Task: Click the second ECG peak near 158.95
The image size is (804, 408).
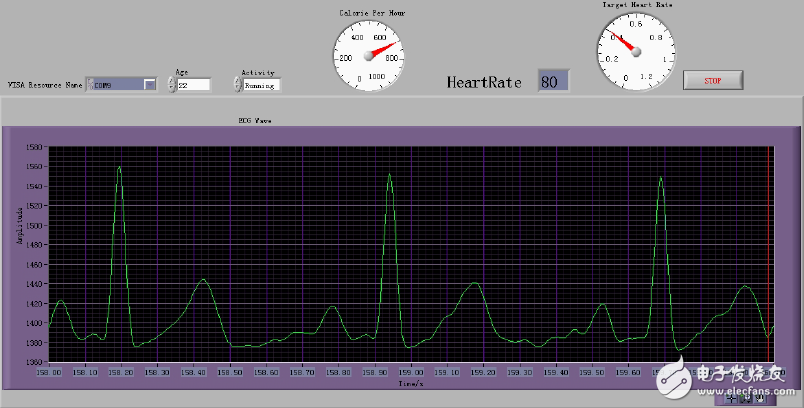Action: 389,175
